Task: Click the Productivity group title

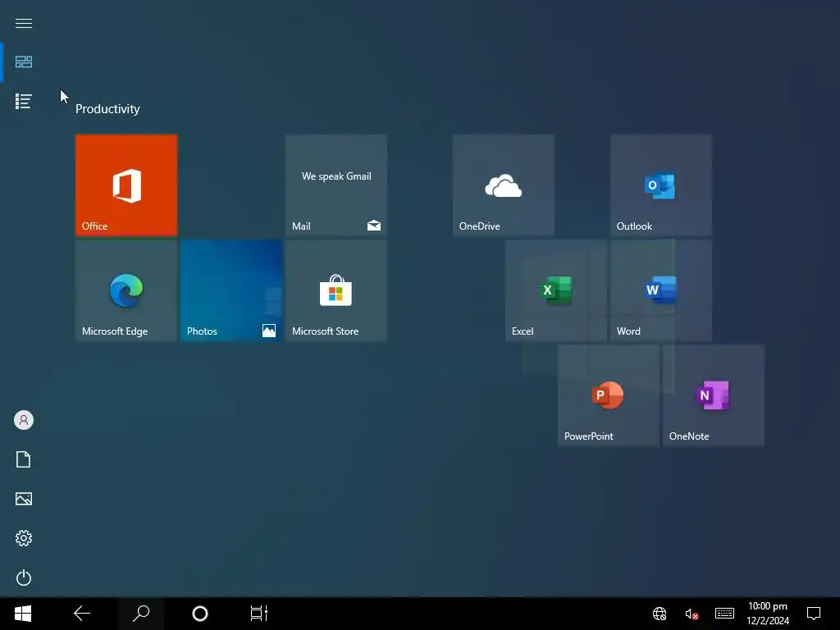Action: click(x=107, y=109)
